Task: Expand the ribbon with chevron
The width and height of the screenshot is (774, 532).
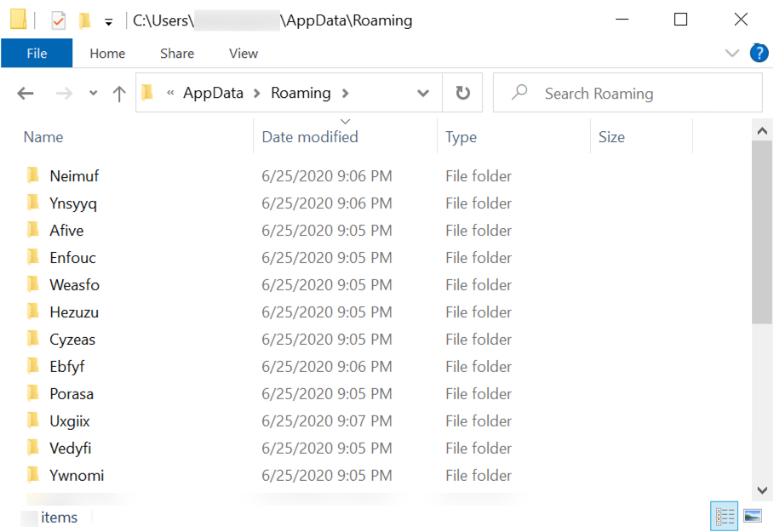Action: coord(732,53)
